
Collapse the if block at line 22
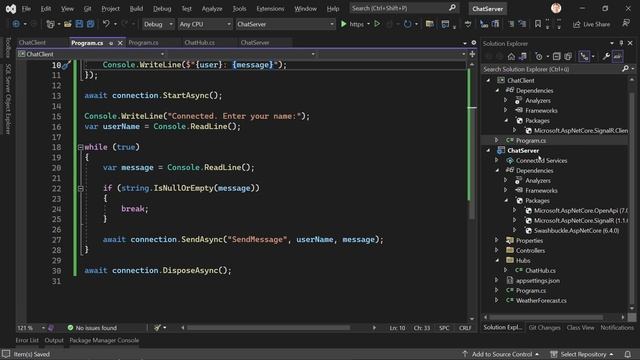[80, 188]
